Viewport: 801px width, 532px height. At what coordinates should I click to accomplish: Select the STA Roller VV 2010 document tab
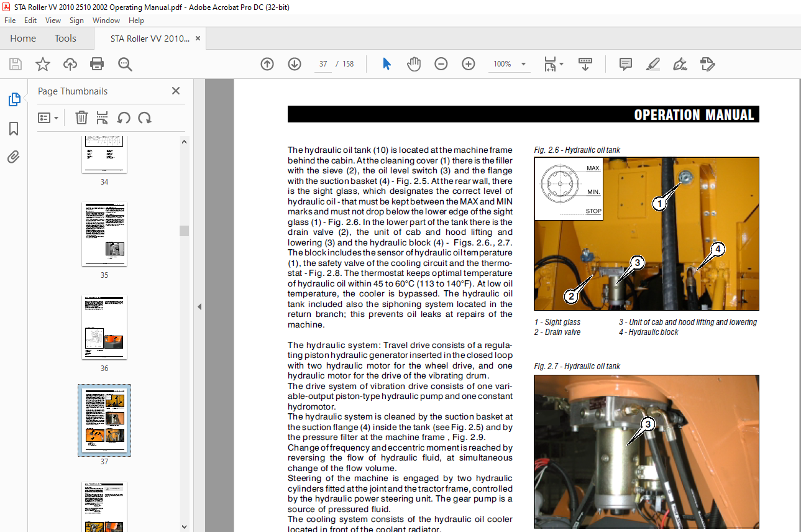coord(150,39)
